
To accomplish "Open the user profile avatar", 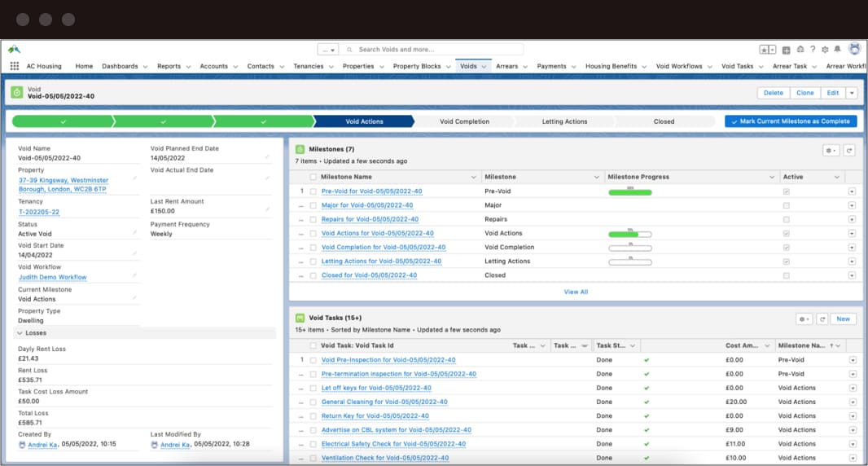I will (855, 49).
